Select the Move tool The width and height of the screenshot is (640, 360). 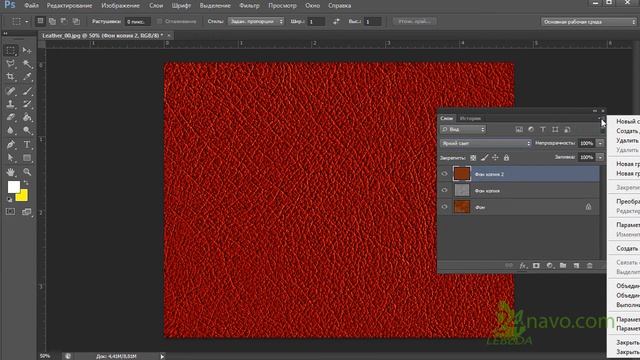[27, 50]
